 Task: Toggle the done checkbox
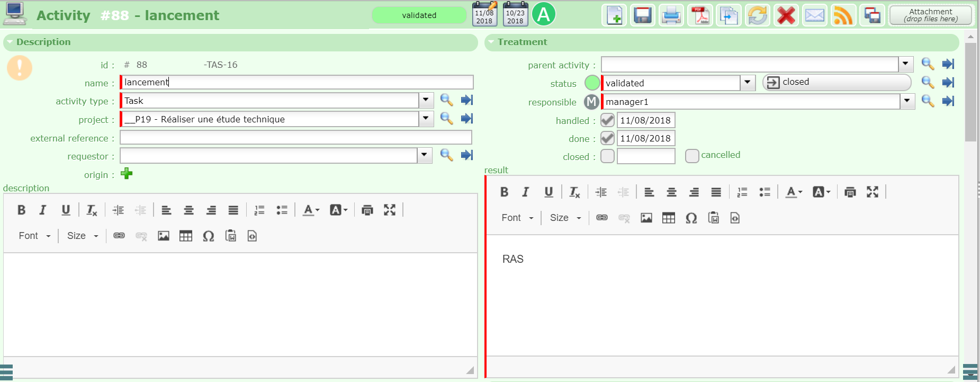tap(607, 138)
